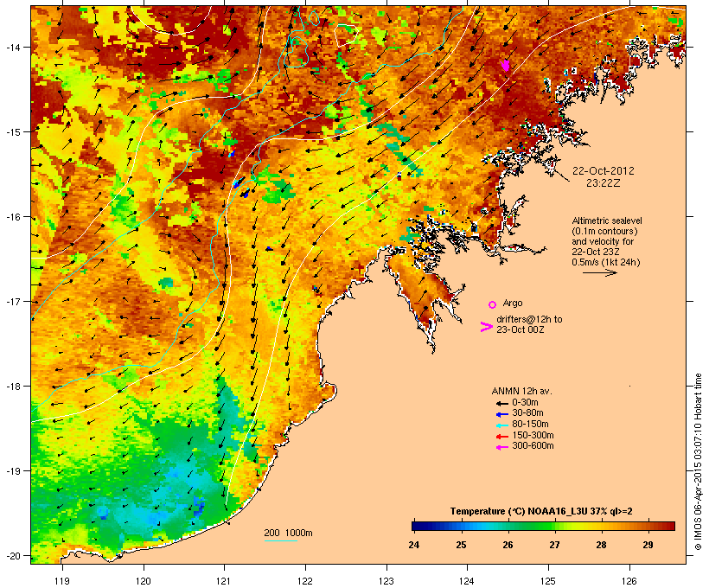Click the '0-30m' depth label
709x588 pixels.
[525, 403]
